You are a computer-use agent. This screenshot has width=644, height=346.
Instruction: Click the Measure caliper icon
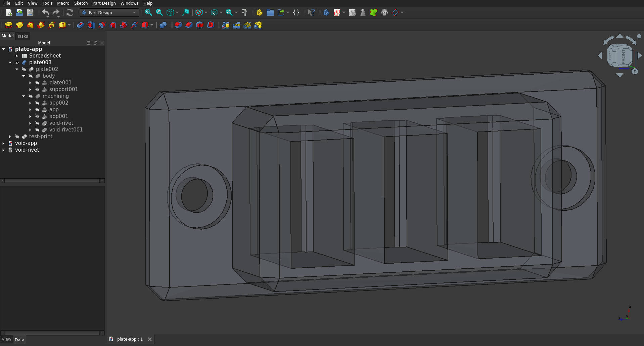coord(244,13)
